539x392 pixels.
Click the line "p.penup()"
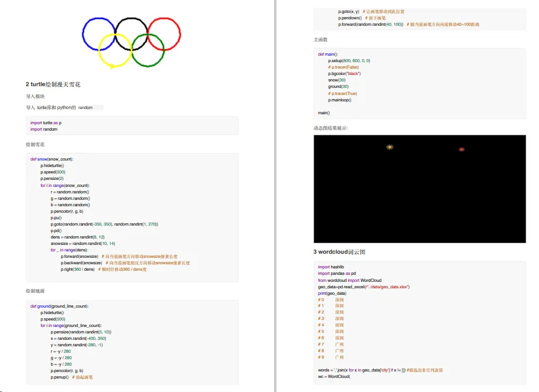pyautogui.click(x=60, y=377)
